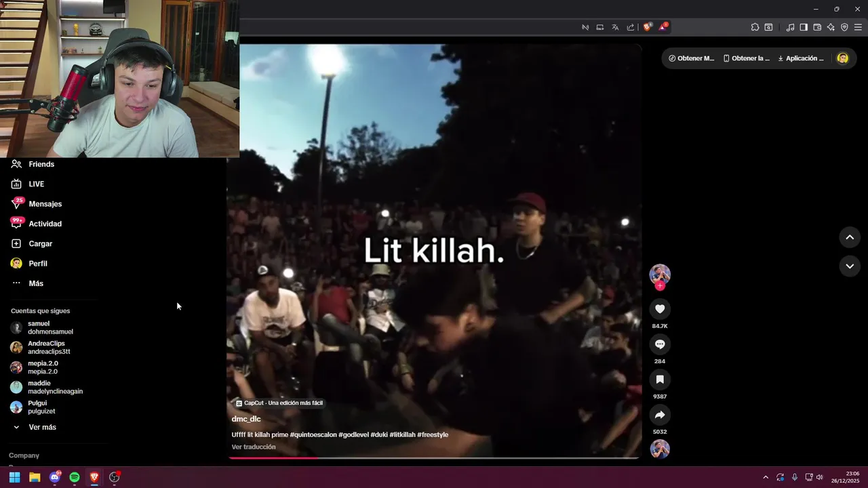Open dmc_dlc creator username on video

pos(246,419)
